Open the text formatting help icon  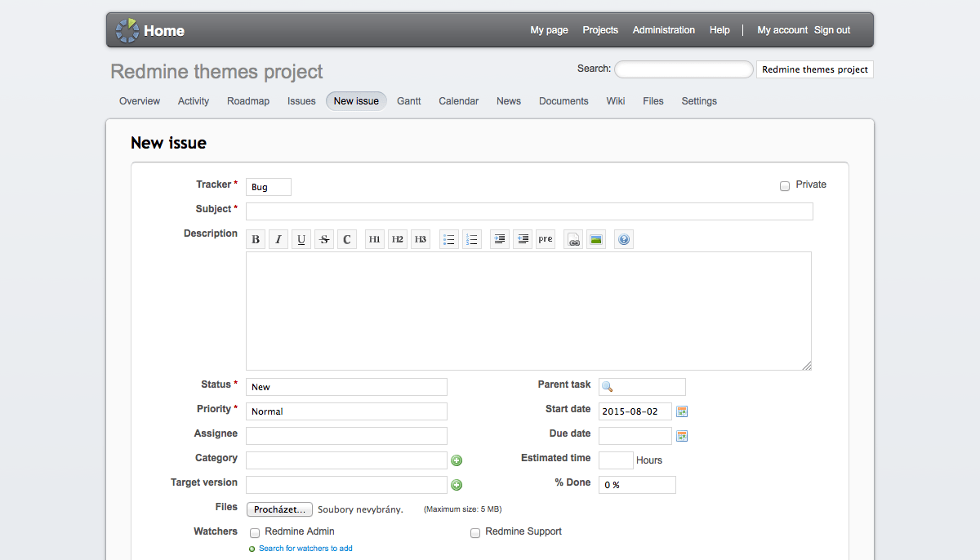624,239
